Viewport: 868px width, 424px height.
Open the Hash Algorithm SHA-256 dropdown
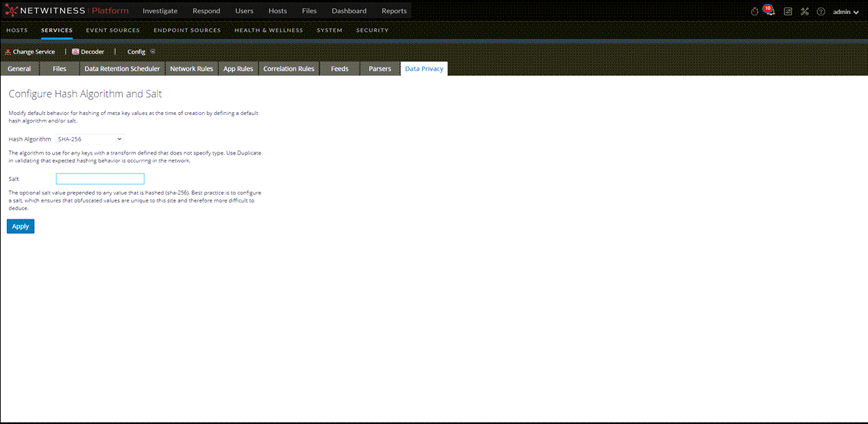click(x=91, y=139)
